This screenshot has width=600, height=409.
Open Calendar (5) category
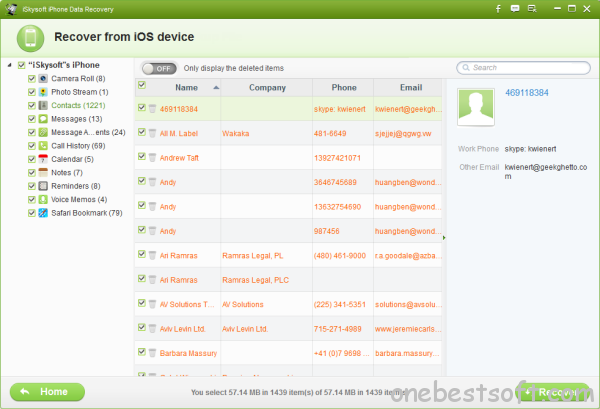coord(72,159)
